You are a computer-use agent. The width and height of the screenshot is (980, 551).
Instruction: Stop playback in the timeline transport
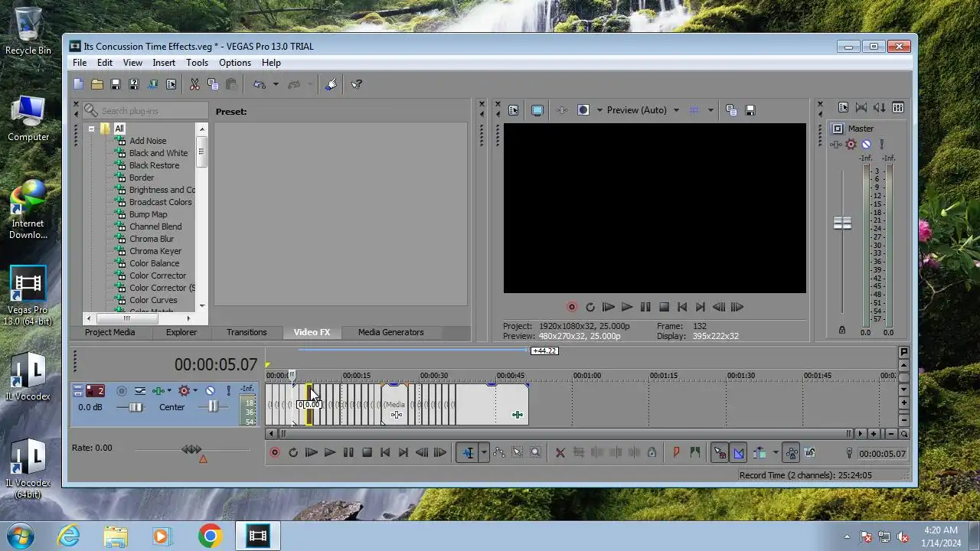367,453
